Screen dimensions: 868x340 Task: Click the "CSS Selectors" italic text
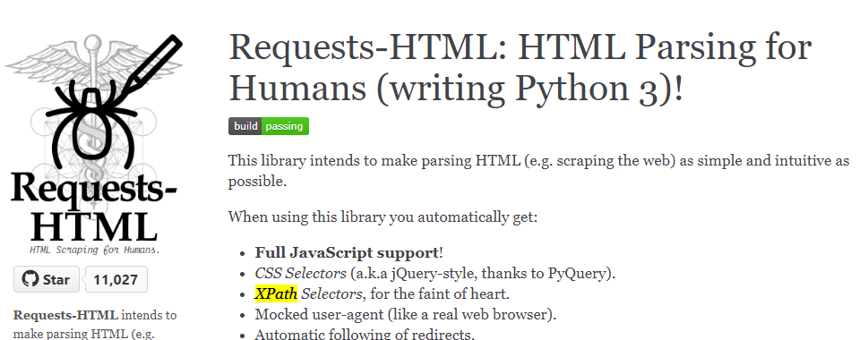pos(301,273)
